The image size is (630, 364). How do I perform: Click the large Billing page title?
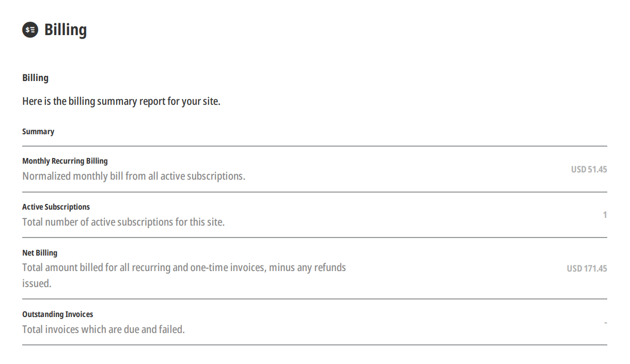[x=66, y=30]
